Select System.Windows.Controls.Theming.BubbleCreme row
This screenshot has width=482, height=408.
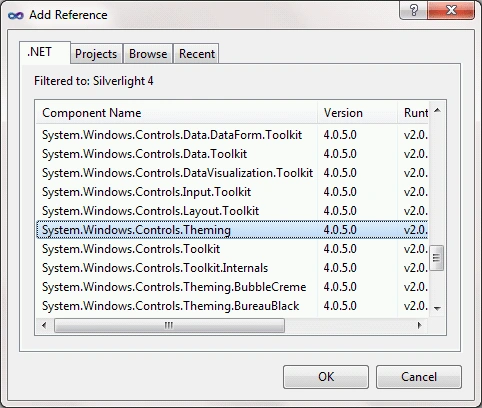[232, 287]
